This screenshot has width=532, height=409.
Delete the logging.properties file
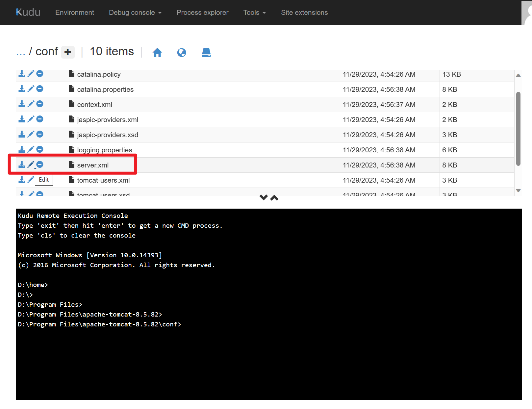click(40, 149)
